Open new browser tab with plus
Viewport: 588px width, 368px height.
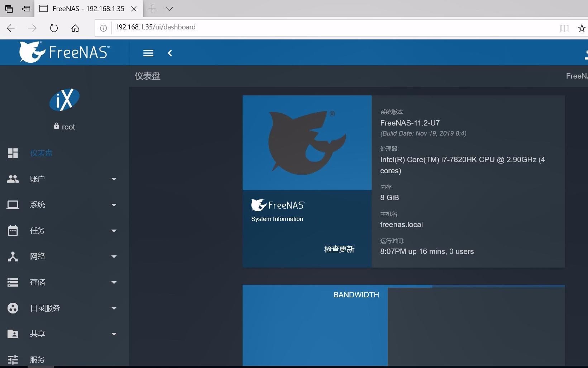point(152,9)
